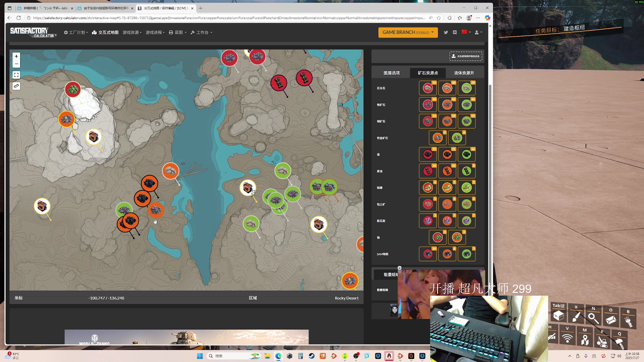
Task: Click the Rocky Desert region text
Action: click(346, 298)
